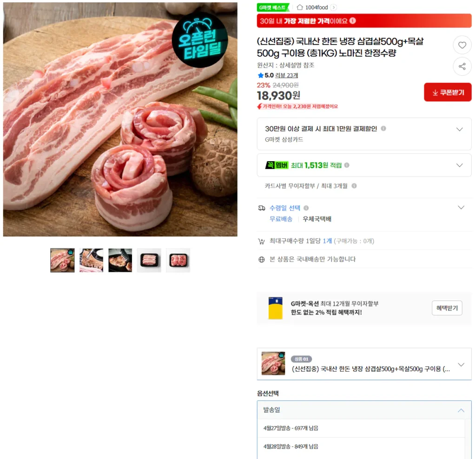The height and width of the screenshot is (459, 476).
Task: Click arrow icon next to 1004food
Action: 333,7
